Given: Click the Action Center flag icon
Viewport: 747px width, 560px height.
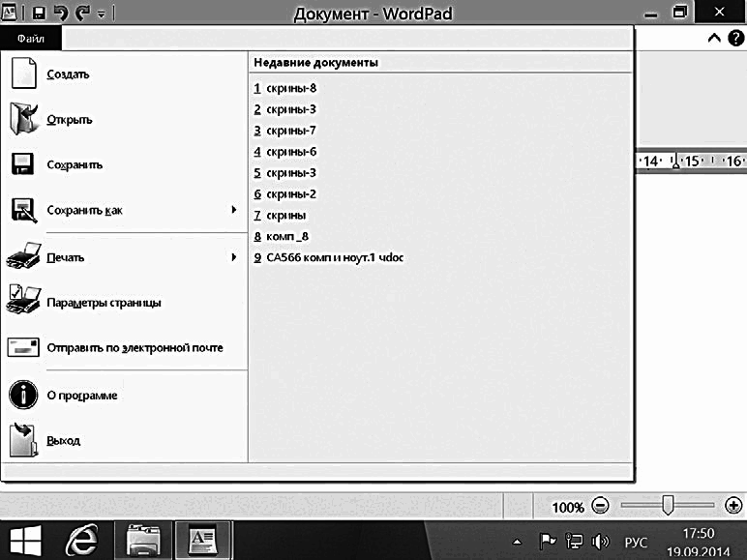Looking at the screenshot, I should tap(548, 541).
